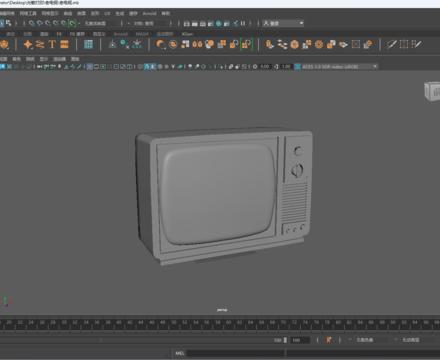Switch to the Arnold shelf tab
Viewport: 440px width, 360px height.
point(121,34)
